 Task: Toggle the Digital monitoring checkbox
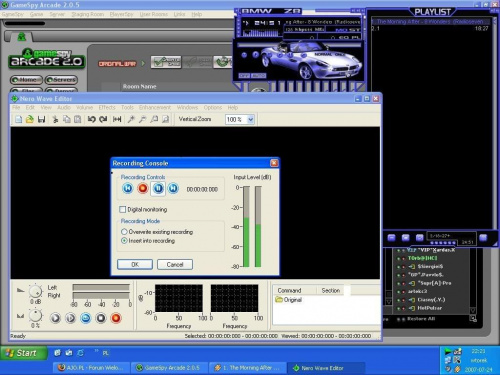coord(123,209)
